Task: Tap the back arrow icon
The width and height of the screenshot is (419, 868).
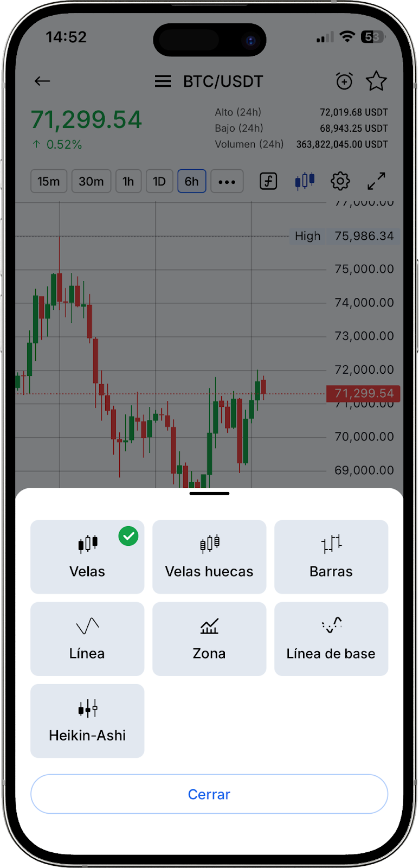Action: (x=42, y=81)
